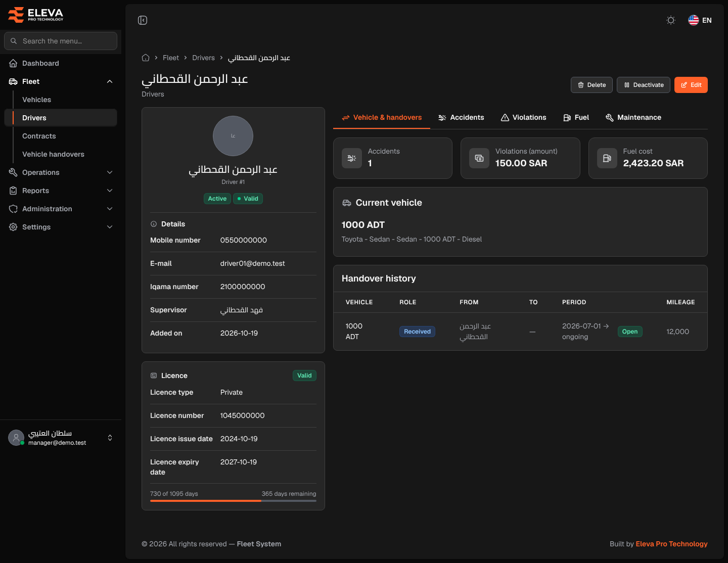This screenshot has width=728, height=563.
Task: Click the Administration shield icon
Action: click(13, 209)
